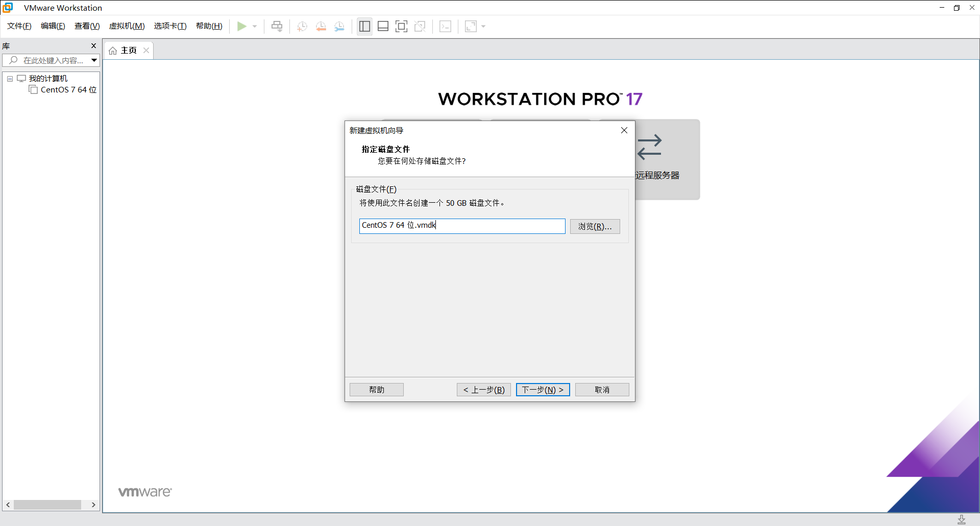Viewport: 980px width, 526px height.
Task: Click the revert to snapshot icon
Action: click(x=321, y=26)
